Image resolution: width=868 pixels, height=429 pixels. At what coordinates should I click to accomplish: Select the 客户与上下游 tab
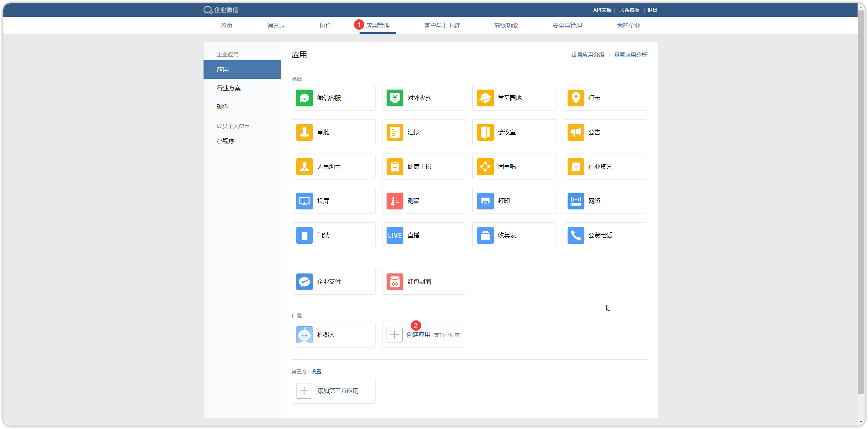[x=442, y=26]
